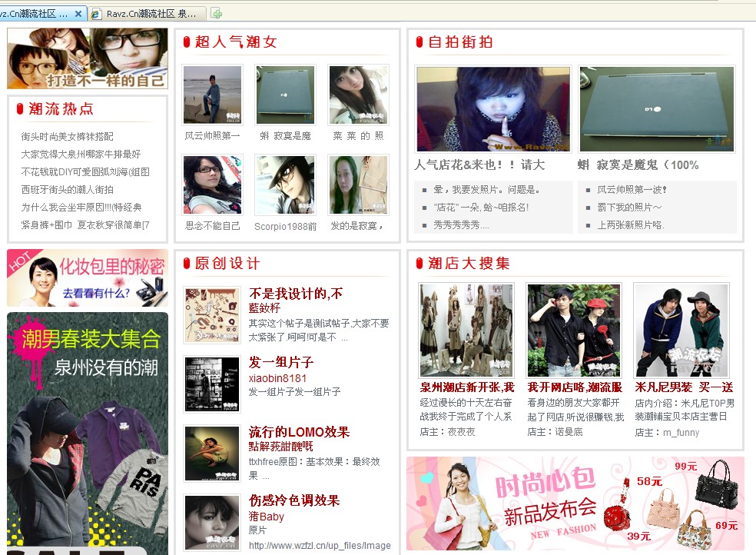This screenshot has height=555, width=756.
Task: Open the 菜菜的照 photo thumbnail
Action: tap(358, 95)
